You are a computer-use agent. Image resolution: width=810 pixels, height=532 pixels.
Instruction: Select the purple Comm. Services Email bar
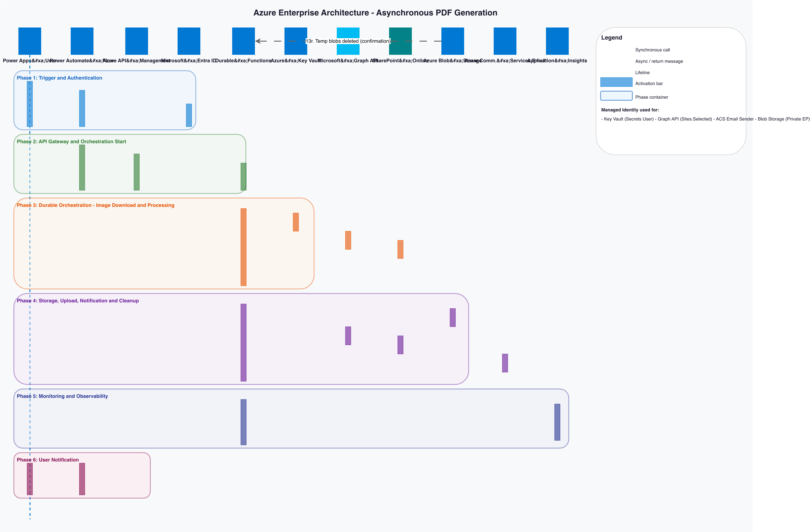click(x=505, y=363)
